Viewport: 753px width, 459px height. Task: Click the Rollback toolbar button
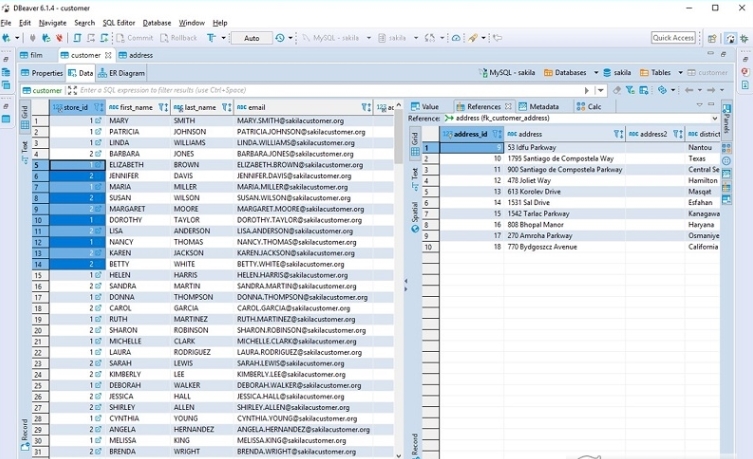pyautogui.click(x=179, y=38)
